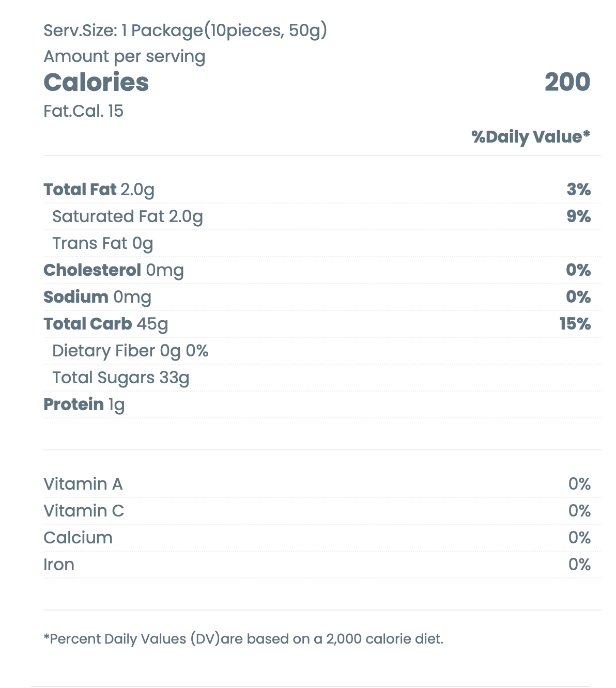Select the Saturated Fat 2.0g label
This screenshot has height=688, width=616.
click(x=127, y=216)
